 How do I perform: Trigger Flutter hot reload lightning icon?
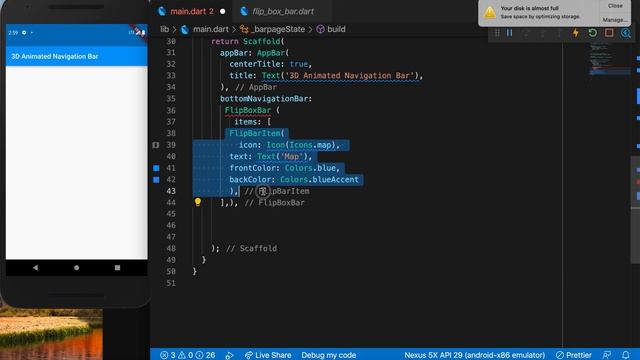576,33
